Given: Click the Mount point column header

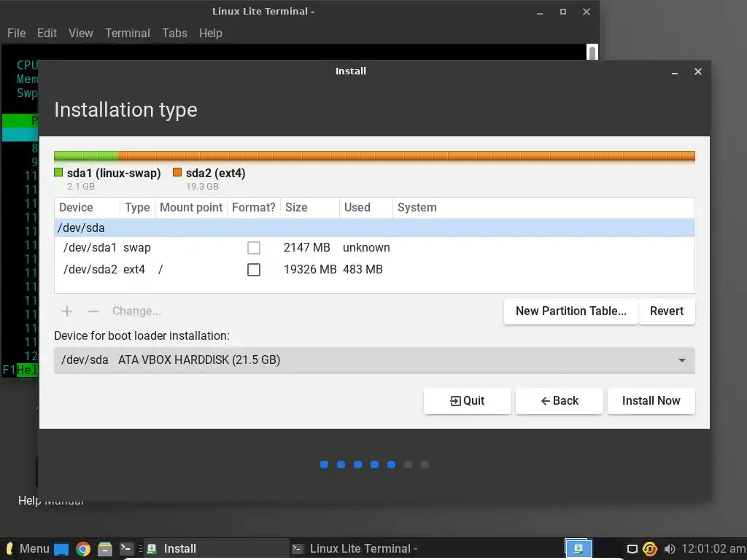Looking at the screenshot, I should point(191,208).
